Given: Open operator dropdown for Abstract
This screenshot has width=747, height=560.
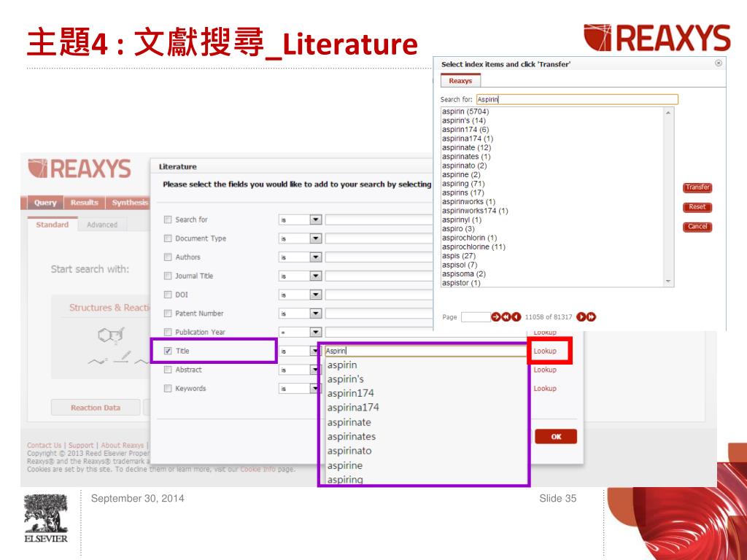Looking at the screenshot, I should (x=314, y=370).
